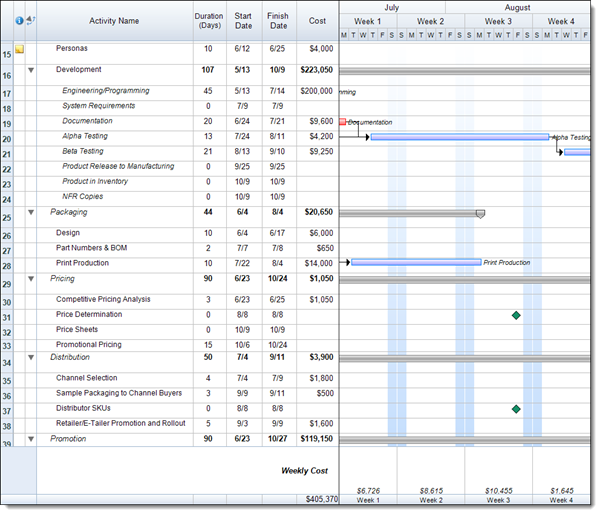Screen dimensions: 600x514
Task: Click the Activity Name column header
Action: point(114,20)
